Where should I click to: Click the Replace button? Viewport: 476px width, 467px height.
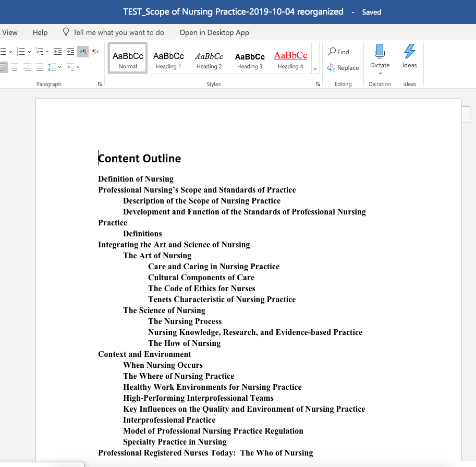(343, 68)
